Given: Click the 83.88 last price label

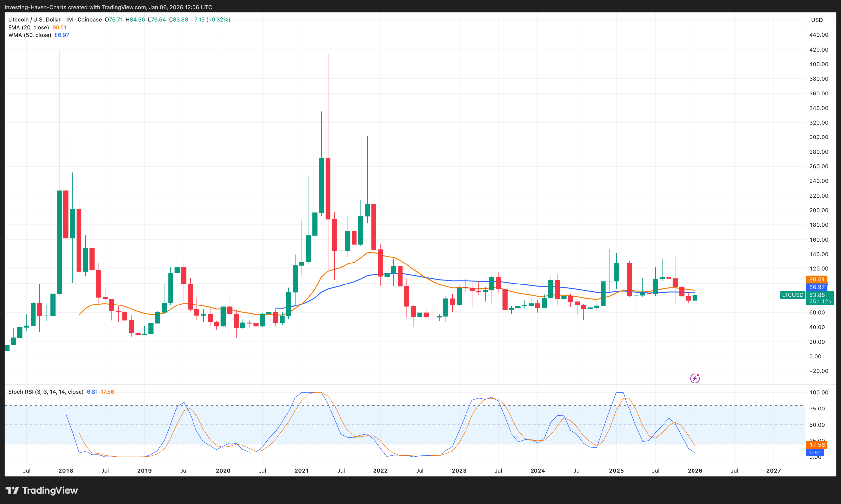Looking at the screenshot, I should point(817,295).
